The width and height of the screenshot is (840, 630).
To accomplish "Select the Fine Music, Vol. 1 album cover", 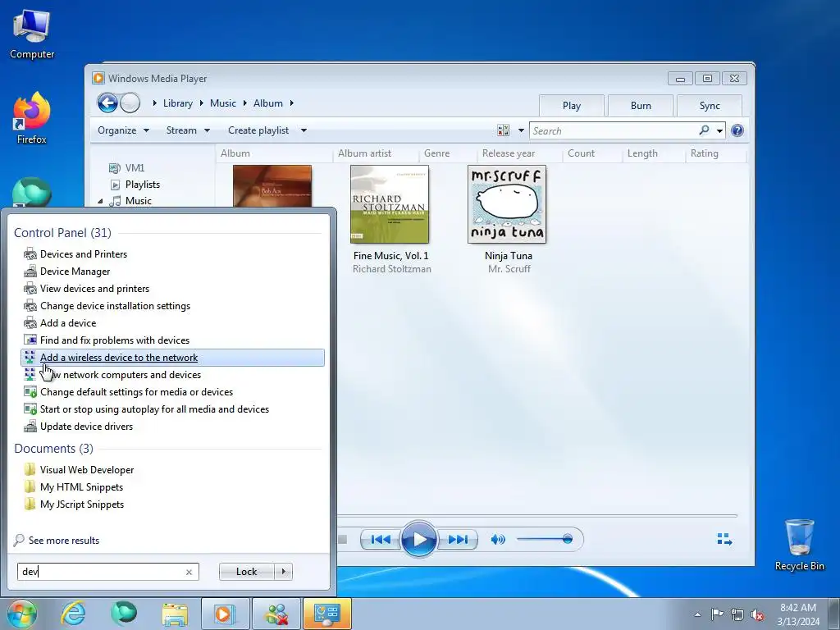I will [x=390, y=204].
